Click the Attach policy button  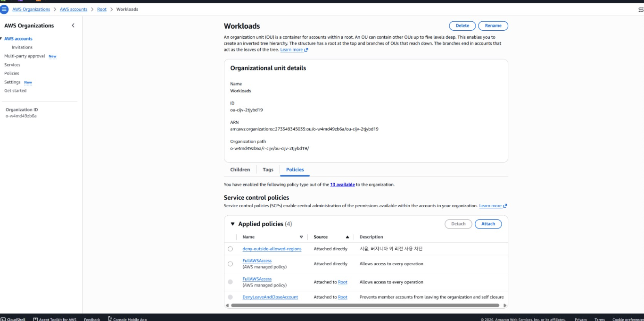tap(488, 224)
